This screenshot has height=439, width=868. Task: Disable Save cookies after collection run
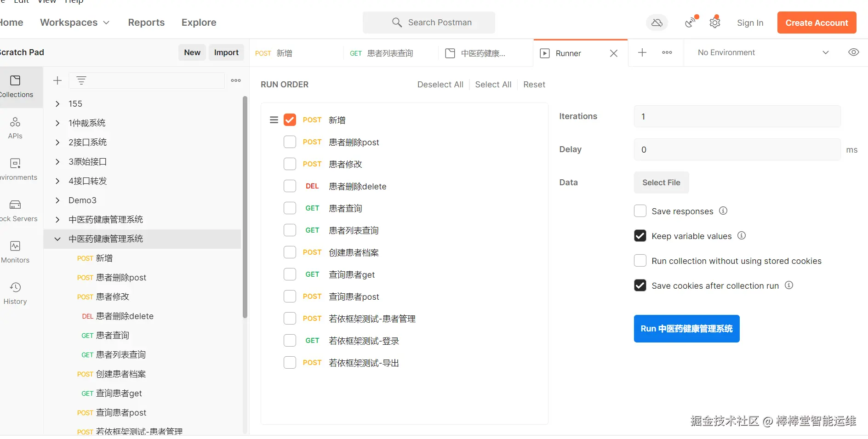click(640, 285)
